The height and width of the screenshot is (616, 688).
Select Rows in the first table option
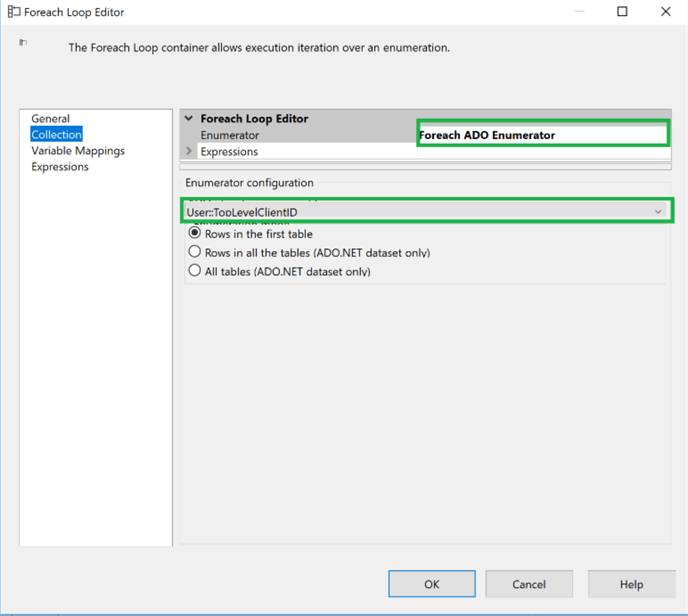(x=195, y=234)
